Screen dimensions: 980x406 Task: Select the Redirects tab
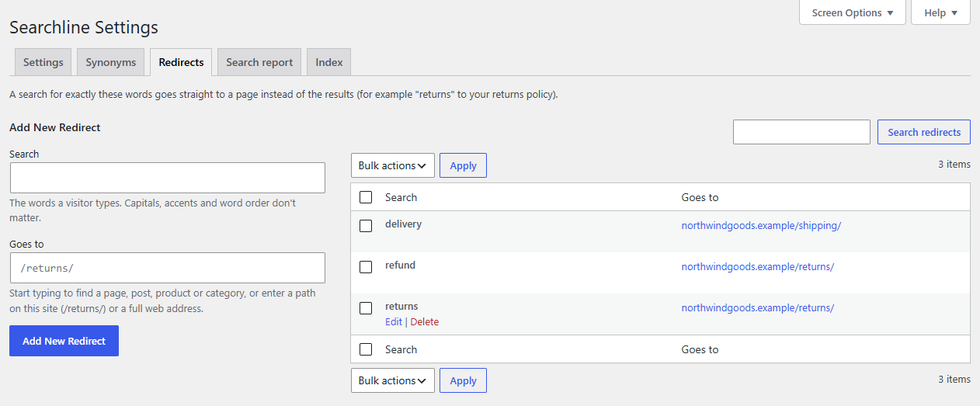click(x=181, y=62)
